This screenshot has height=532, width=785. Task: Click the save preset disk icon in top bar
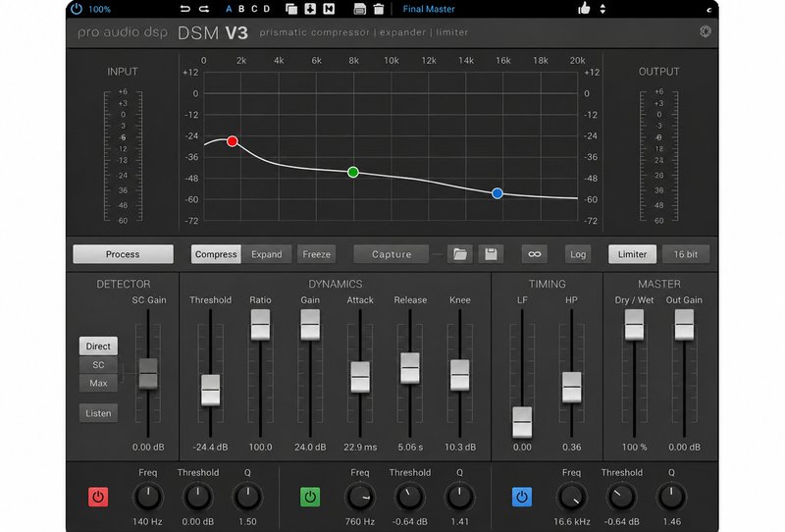coord(359,9)
